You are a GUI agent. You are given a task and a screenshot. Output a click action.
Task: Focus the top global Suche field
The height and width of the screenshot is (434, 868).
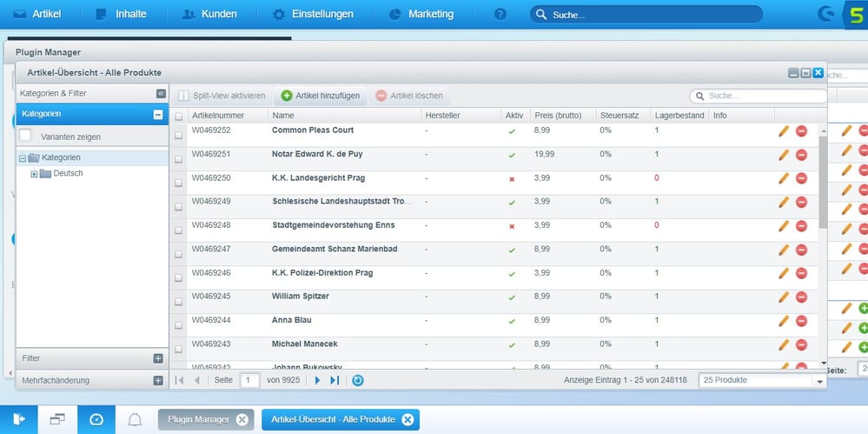click(x=646, y=15)
